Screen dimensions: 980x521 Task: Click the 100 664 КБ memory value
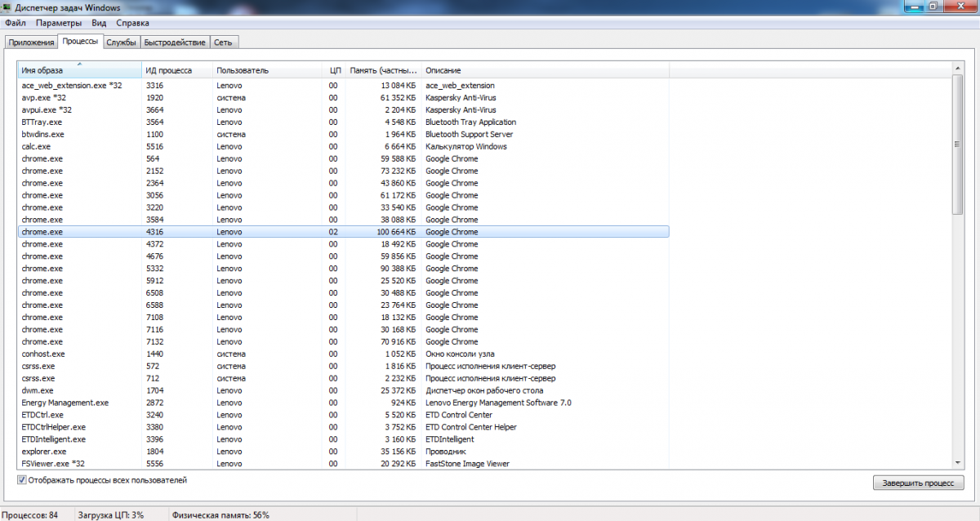pos(395,232)
